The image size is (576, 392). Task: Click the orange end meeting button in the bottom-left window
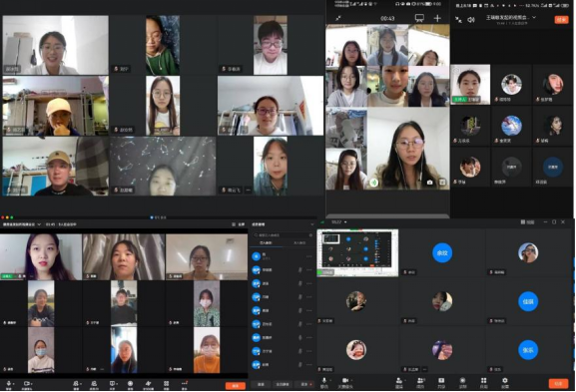pyautogui.click(x=236, y=385)
